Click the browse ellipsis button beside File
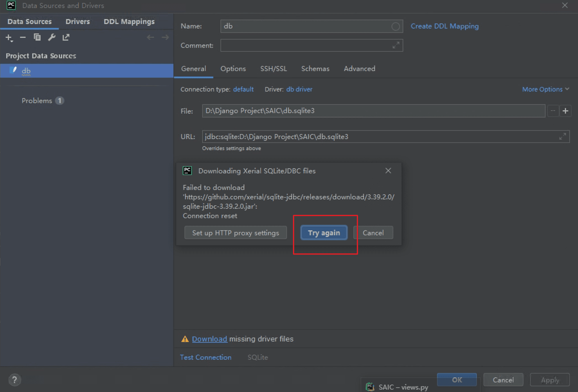Image resolution: width=578 pixels, height=392 pixels. [x=553, y=111]
